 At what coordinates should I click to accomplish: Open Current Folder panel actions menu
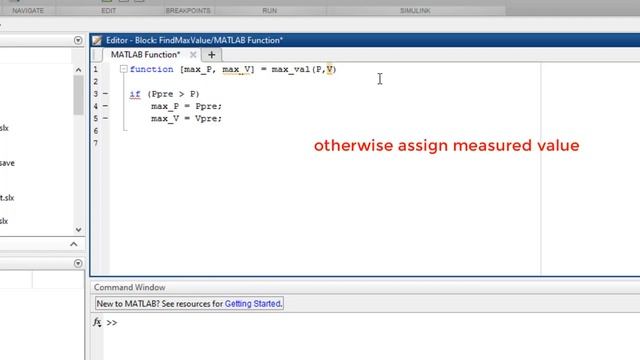coord(78,40)
